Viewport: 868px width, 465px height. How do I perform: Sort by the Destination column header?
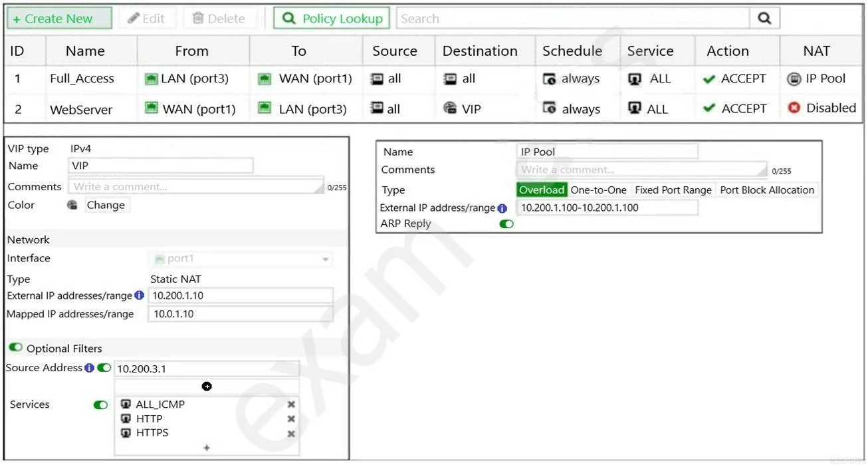pos(480,51)
